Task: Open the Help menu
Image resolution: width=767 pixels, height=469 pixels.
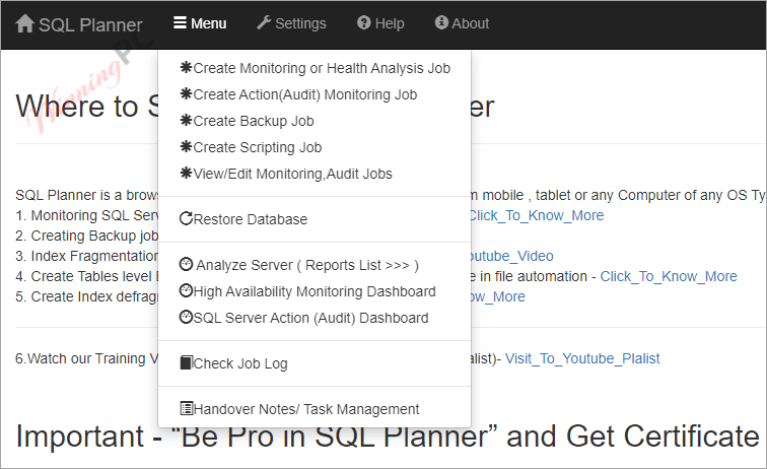Action: (x=381, y=23)
